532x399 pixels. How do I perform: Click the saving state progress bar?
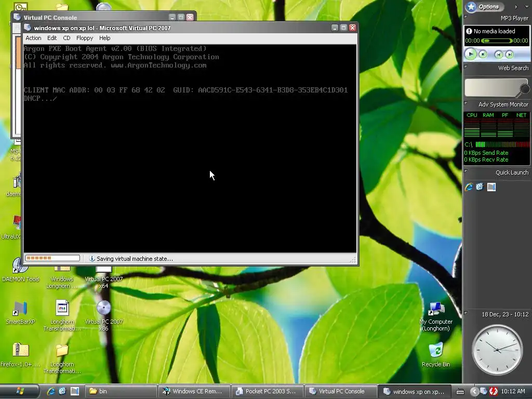52,258
